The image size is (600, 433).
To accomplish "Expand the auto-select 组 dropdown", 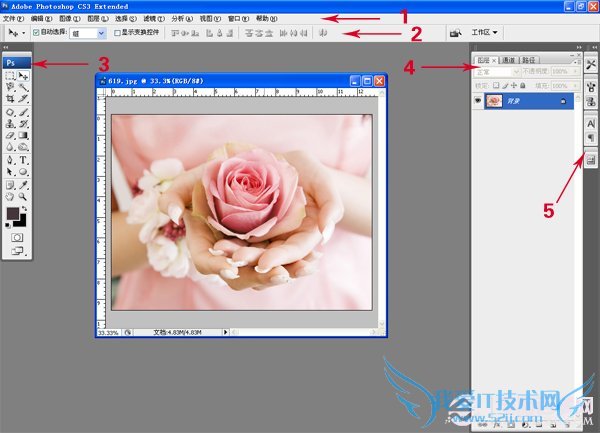I will pos(101,33).
